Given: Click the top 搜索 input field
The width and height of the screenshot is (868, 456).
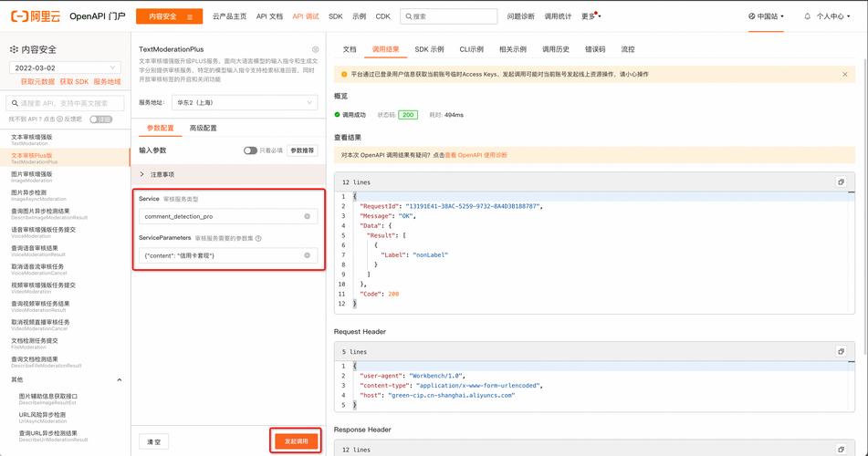Looking at the screenshot, I should [448, 16].
